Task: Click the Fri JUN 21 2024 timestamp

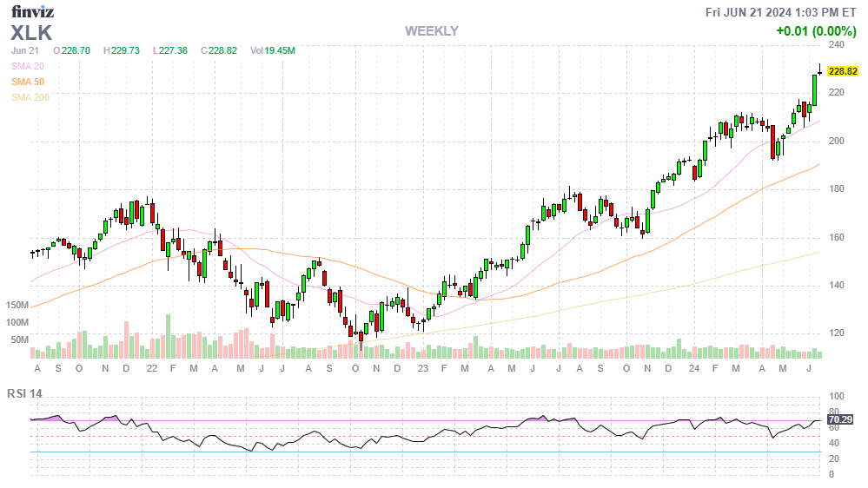Action: tap(782, 12)
